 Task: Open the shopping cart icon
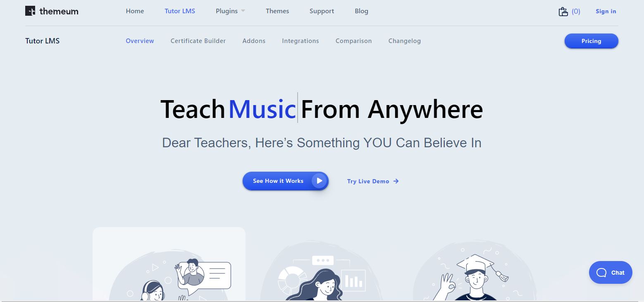(x=563, y=12)
